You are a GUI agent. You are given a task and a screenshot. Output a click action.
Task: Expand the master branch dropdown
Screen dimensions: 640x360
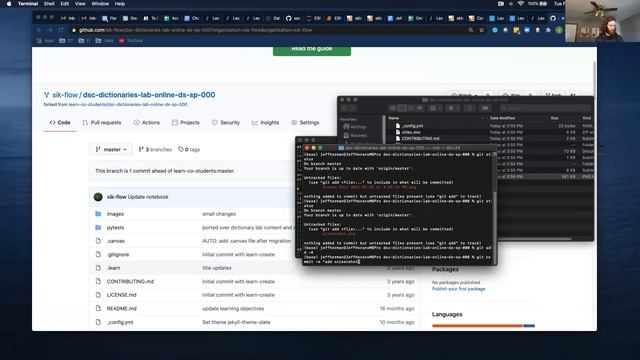point(111,149)
